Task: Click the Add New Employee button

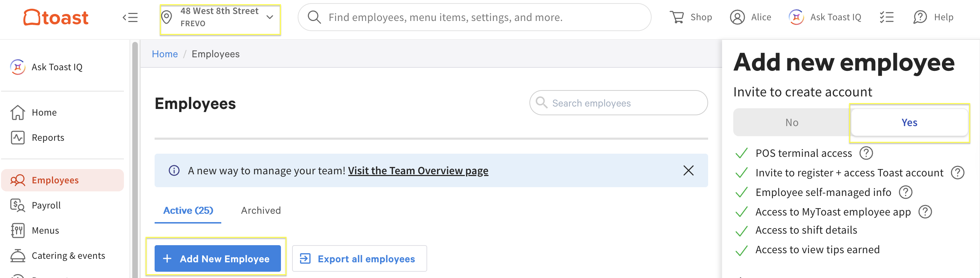Action: coord(218,258)
